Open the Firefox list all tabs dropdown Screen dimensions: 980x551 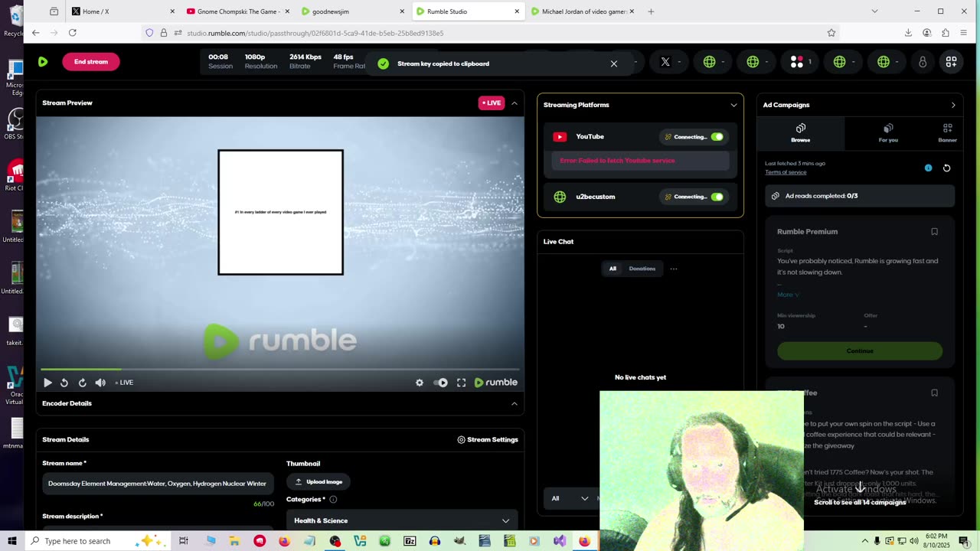[874, 11]
